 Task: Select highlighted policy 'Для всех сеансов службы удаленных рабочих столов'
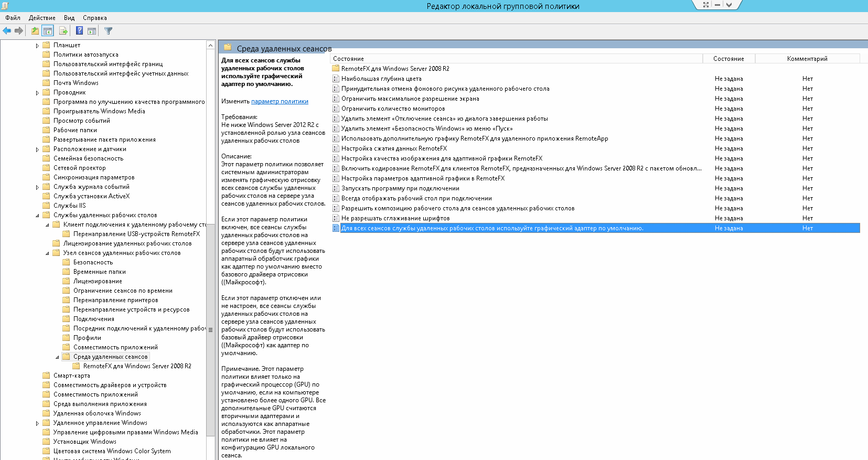click(x=492, y=228)
